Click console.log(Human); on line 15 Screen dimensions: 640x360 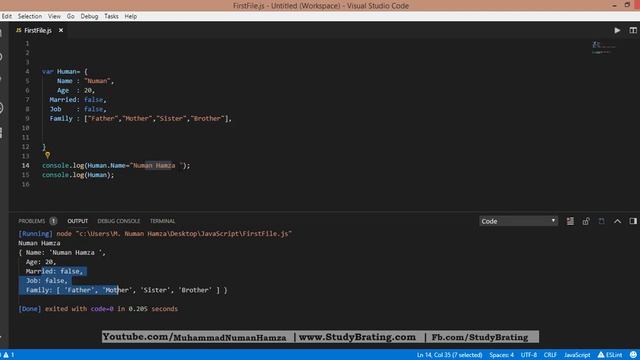point(78,175)
